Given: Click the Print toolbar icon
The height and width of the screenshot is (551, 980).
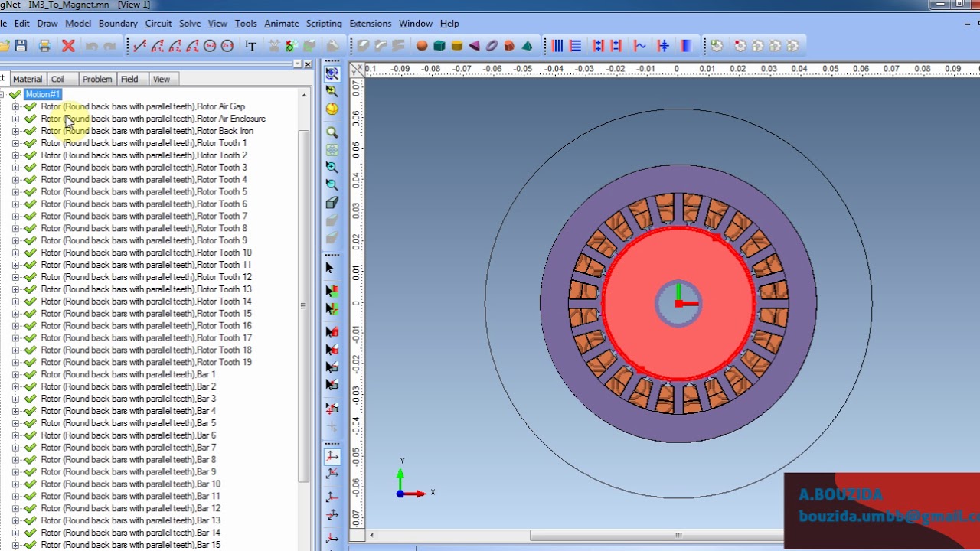Looking at the screenshot, I should point(44,46).
